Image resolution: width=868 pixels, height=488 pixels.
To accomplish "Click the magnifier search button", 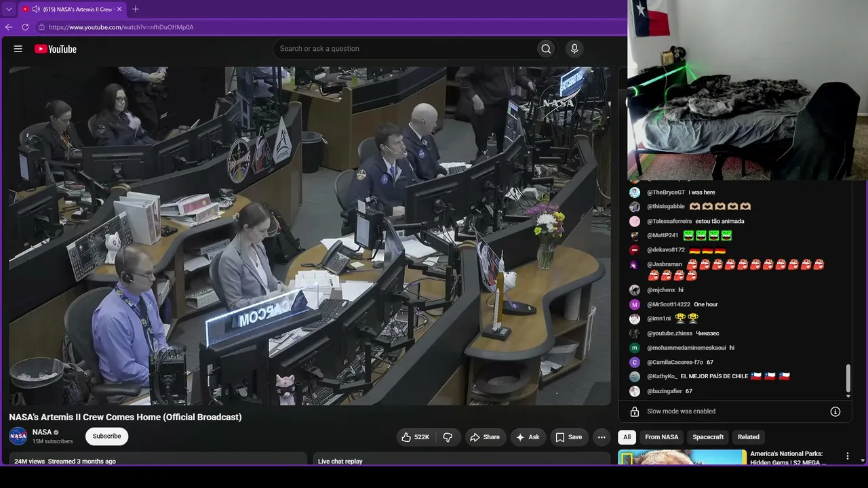I will tap(546, 49).
